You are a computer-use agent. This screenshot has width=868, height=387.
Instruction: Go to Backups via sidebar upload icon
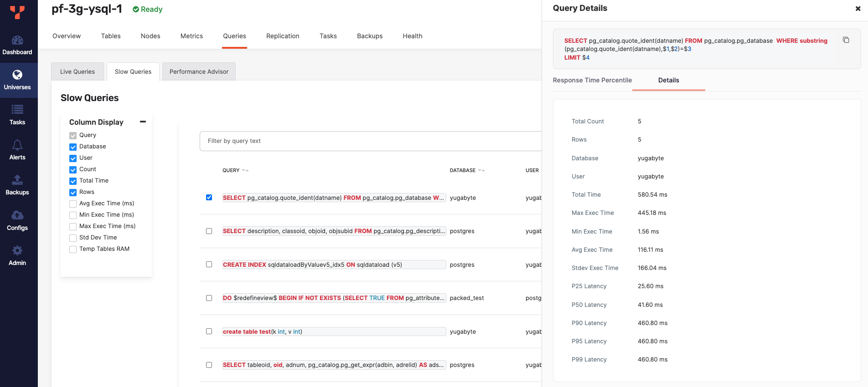pyautogui.click(x=17, y=180)
